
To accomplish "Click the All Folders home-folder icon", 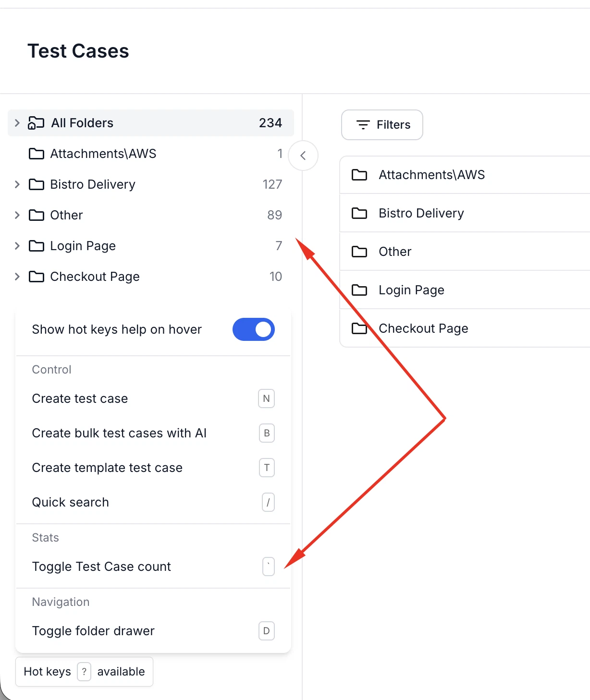I will coord(36,123).
